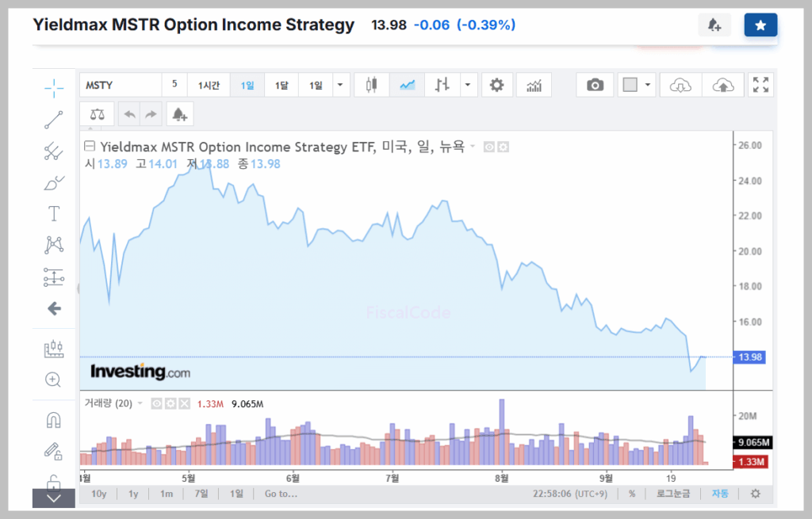Select the 1달 interval tab
The image size is (812, 519).
tap(282, 85)
